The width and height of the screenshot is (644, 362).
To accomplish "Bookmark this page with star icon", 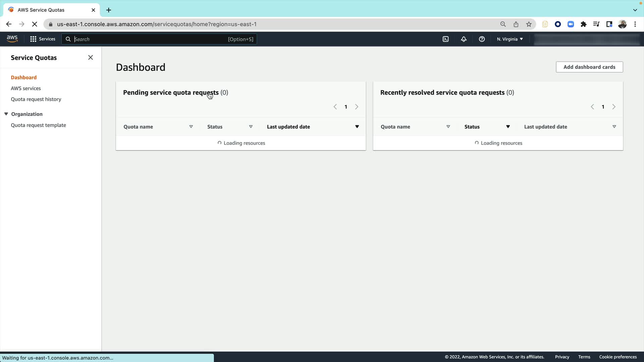I will tap(529, 24).
